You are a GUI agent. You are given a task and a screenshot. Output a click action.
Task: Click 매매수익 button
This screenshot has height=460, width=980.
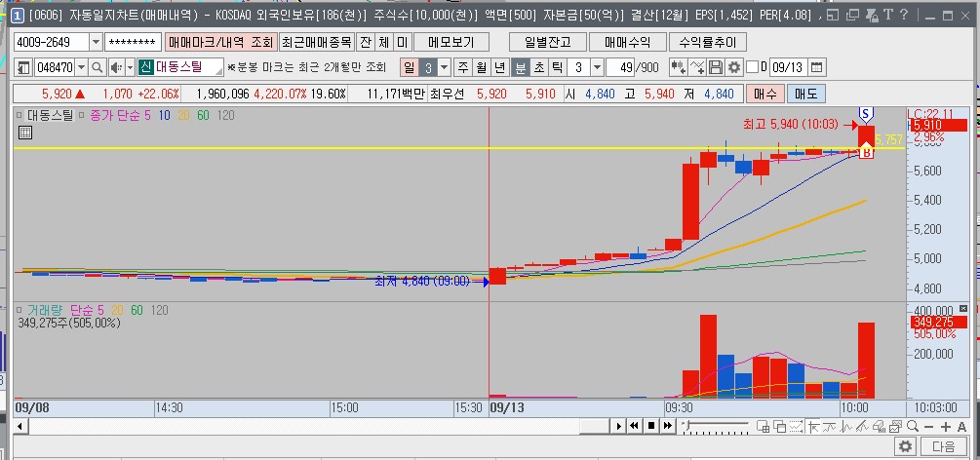pyautogui.click(x=628, y=42)
